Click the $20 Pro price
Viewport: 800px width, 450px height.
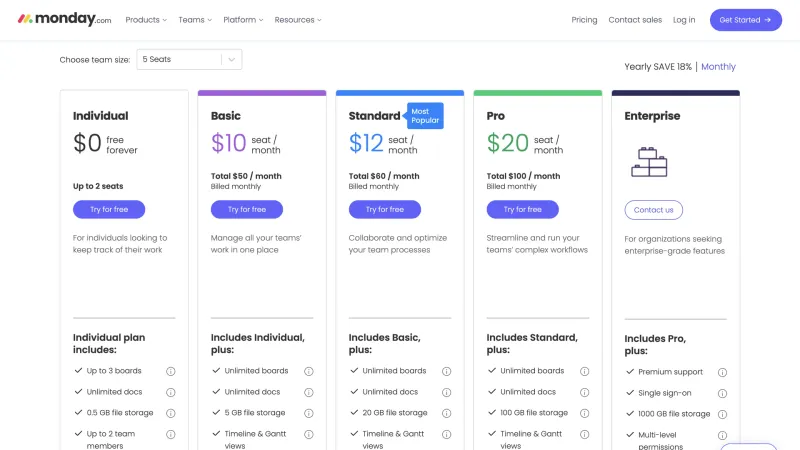pos(508,143)
